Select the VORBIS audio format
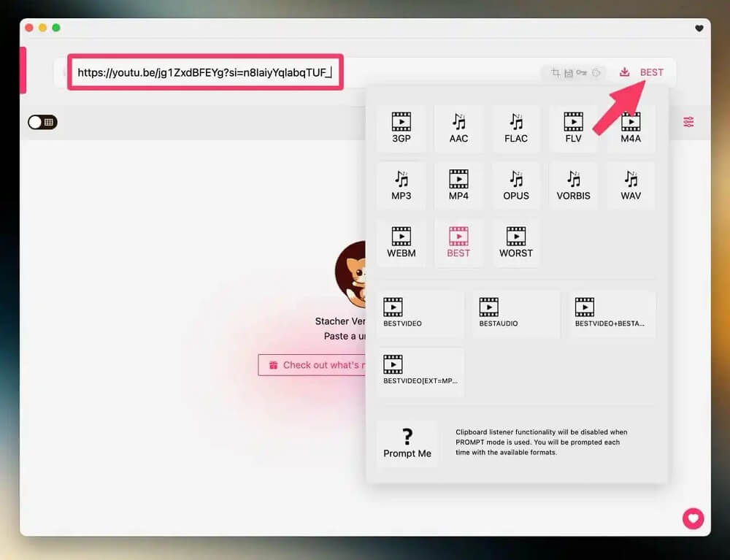This screenshot has width=730, height=560. point(573,185)
